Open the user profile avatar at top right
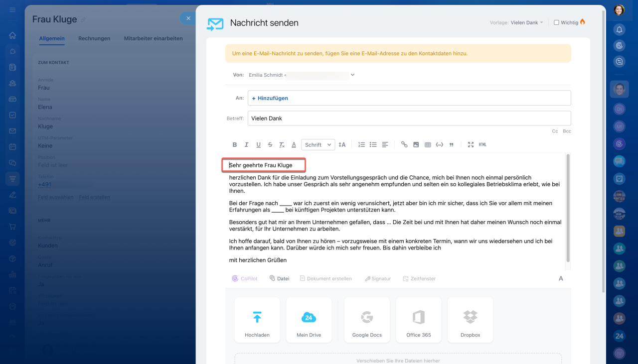This screenshot has width=638, height=364. point(619,10)
